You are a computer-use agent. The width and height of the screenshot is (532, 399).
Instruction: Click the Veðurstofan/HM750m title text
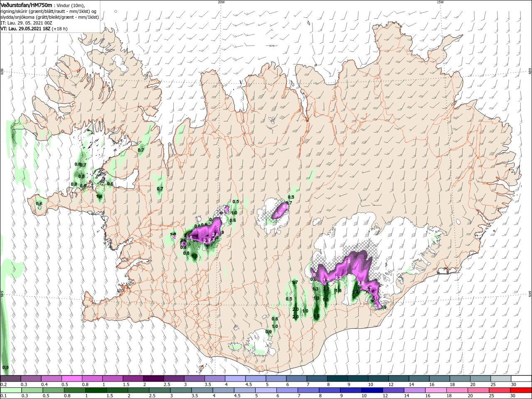(26, 5)
